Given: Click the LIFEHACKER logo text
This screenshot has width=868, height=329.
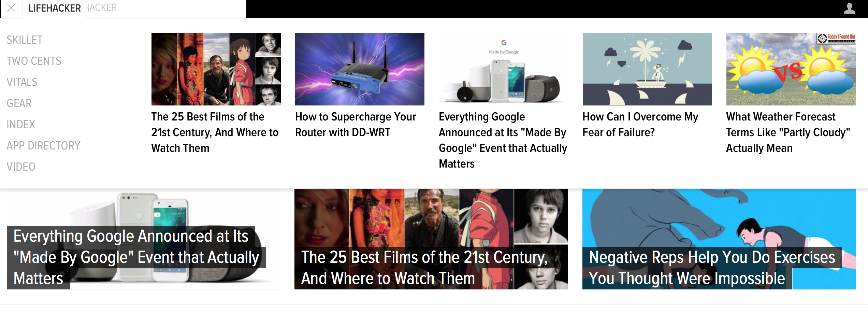Looking at the screenshot, I should pyautogui.click(x=55, y=8).
